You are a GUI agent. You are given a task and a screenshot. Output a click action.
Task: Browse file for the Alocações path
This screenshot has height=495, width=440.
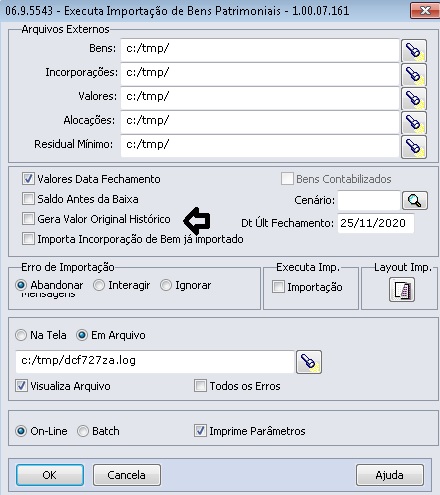(414, 122)
